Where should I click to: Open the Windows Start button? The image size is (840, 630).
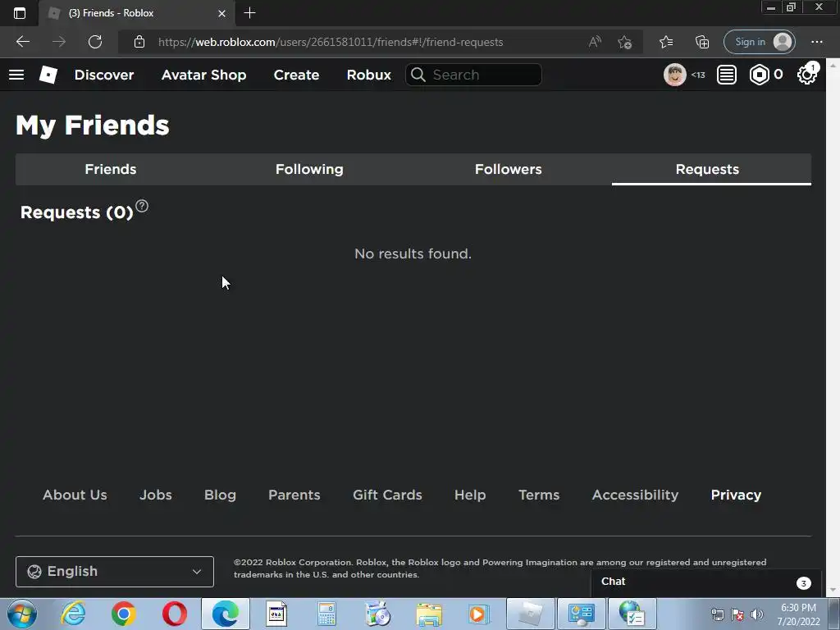tap(22, 614)
